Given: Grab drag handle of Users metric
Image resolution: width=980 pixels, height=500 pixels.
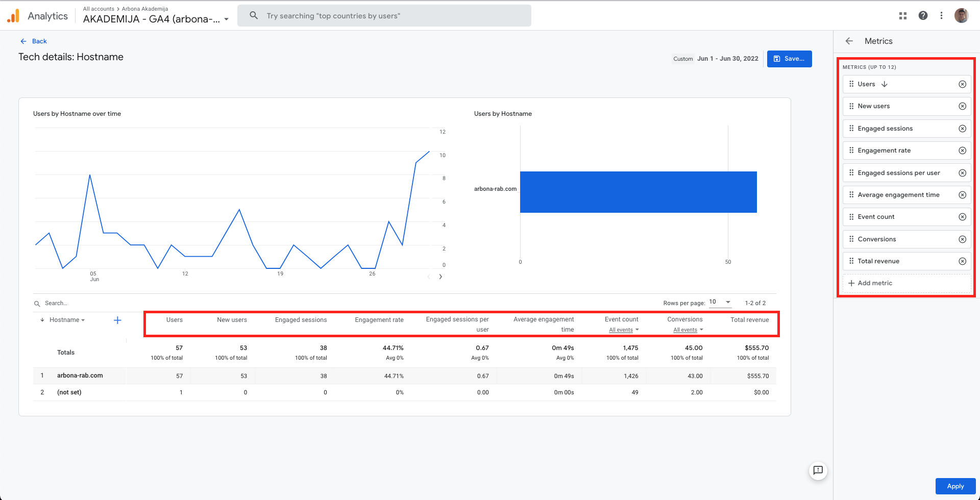Looking at the screenshot, I should [x=851, y=84].
